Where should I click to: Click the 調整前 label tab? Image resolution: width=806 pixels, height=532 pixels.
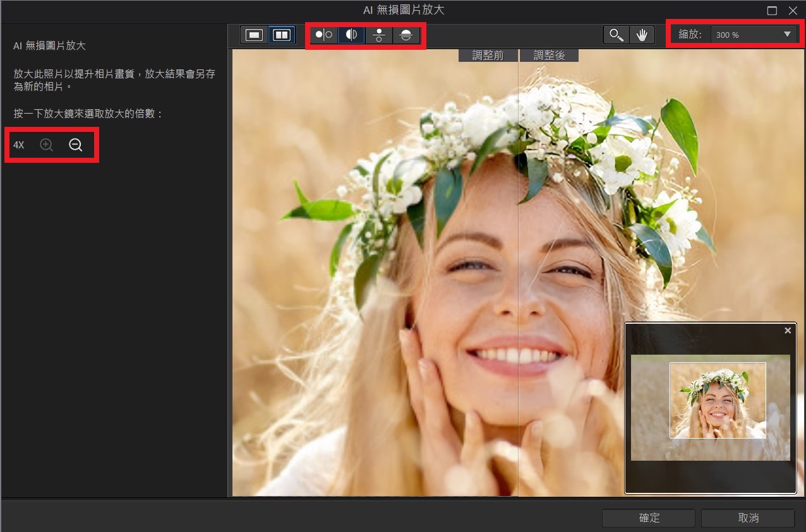(488, 56)
